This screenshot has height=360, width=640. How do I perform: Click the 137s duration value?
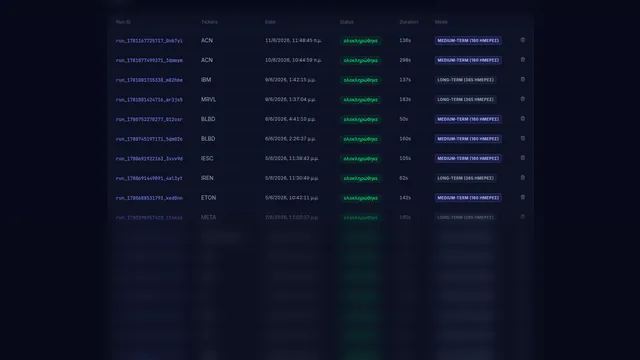[405, 80]
